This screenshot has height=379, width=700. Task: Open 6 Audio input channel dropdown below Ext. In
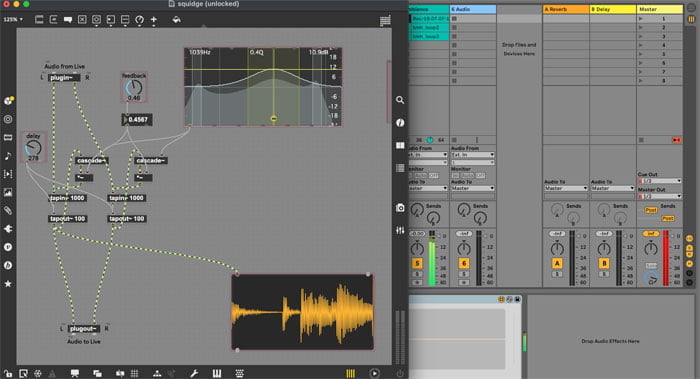click(473, 162)
